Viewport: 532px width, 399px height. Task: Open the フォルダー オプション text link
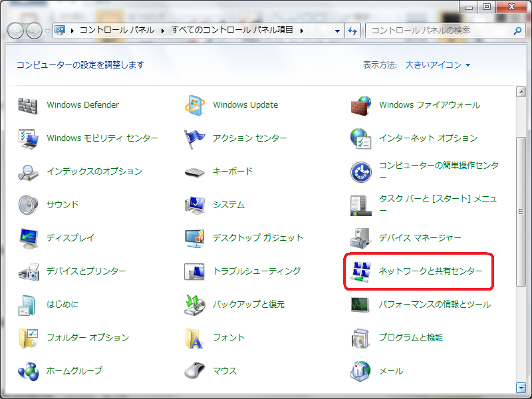coord(88,338)
